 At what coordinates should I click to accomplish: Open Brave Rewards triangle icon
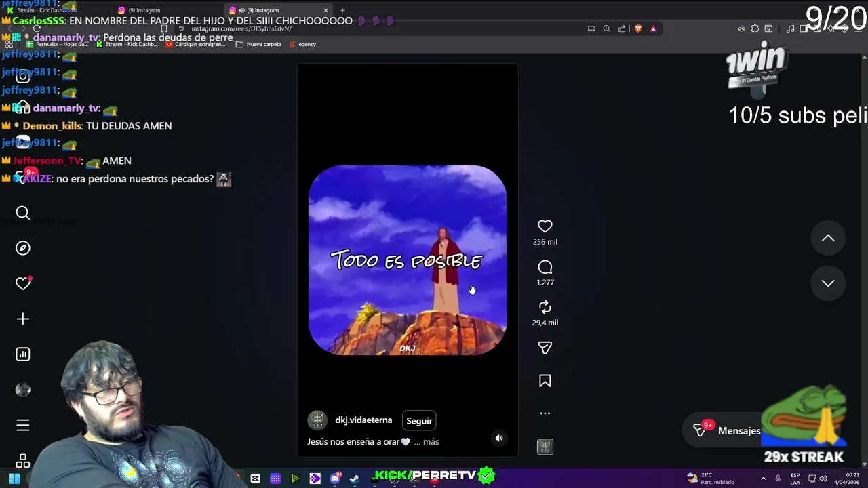click(x=653, y=28)
